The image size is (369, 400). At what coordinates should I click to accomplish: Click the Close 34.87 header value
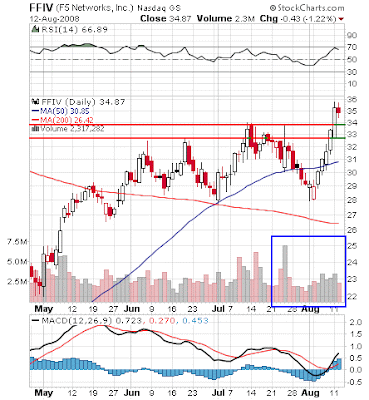point(166,19)
